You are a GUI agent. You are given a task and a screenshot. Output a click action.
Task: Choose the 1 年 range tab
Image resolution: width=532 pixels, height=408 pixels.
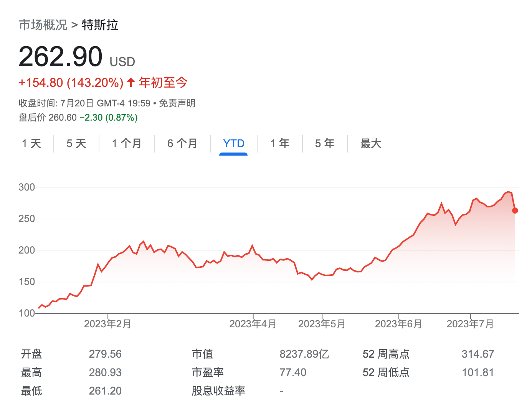(x=280, y=144)
